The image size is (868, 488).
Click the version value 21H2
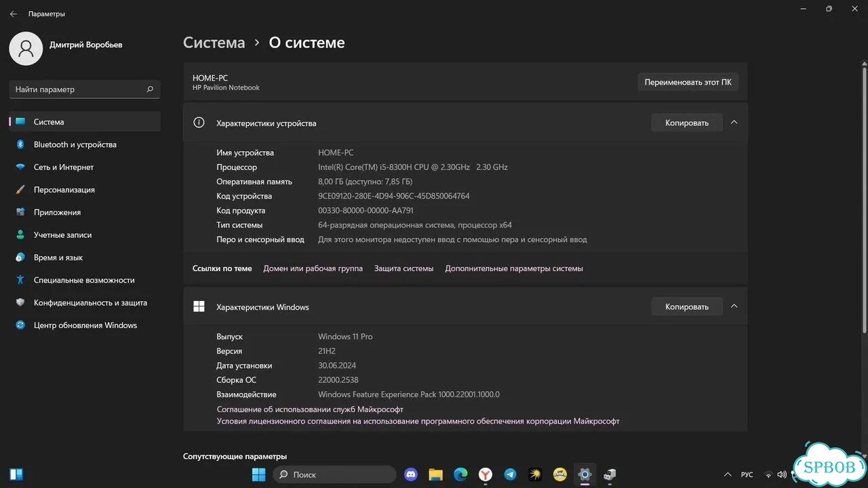[327, 351]
